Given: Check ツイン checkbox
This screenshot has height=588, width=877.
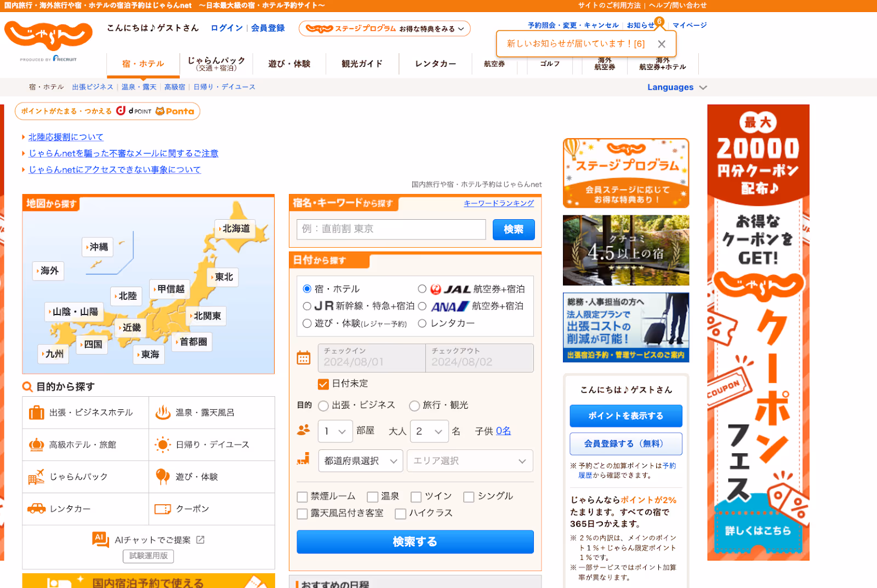Looking at the screenshot, I should (x=416, y=497).
